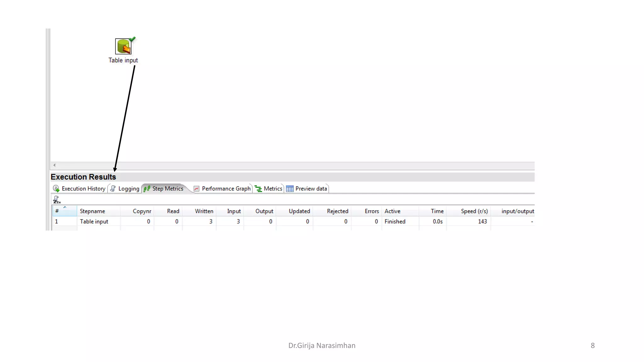Select the Table input step icon
Viewport: 644px width, 362px height.
pyautogui.click(x=123, y=46)
